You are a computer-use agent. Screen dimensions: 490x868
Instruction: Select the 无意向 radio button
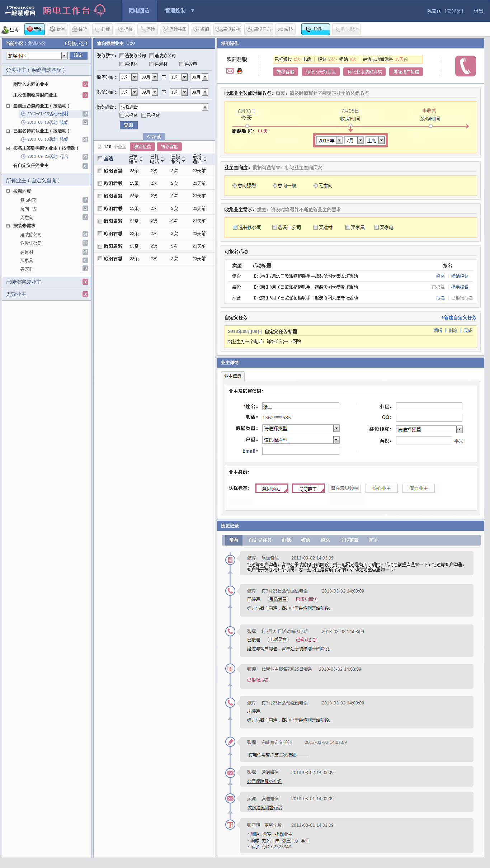point(316,185)
